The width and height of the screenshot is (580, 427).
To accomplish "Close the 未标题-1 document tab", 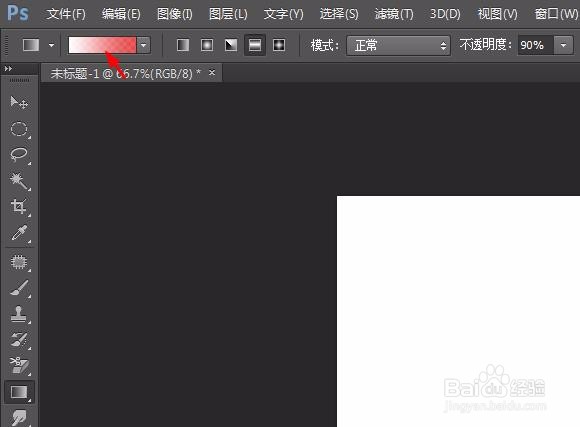I will point(212,73).
